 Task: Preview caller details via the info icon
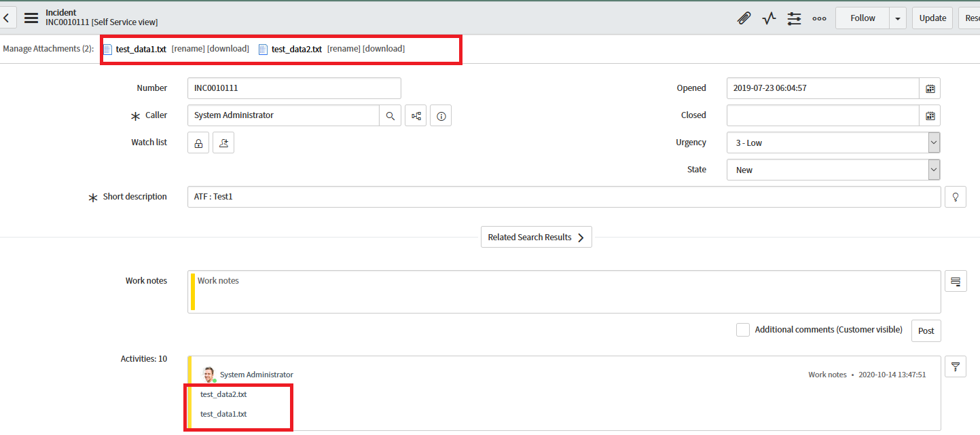click(x=440, y=115)
